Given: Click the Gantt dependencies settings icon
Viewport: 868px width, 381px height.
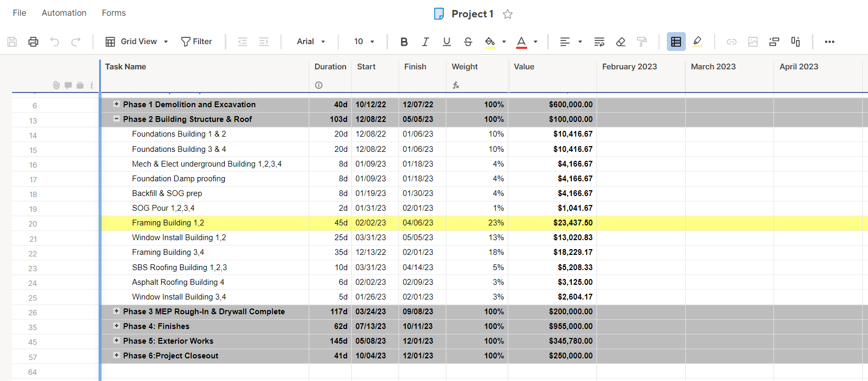Looking at the screenshot, I should [774, 42].
